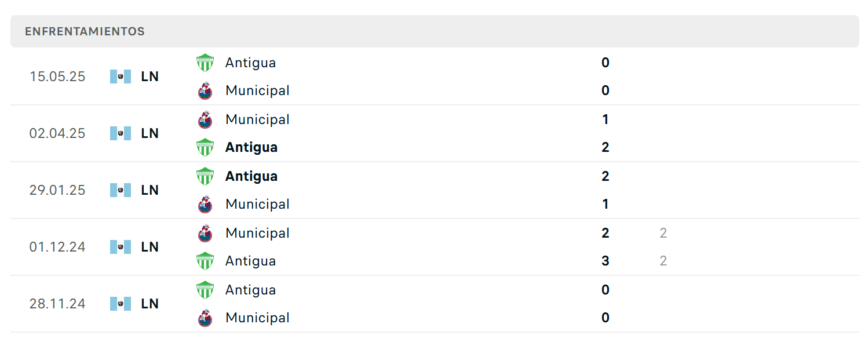Screen dimensions: 868x342
Task: Click Guatemala flag icon beside 28.11.24
Action: point(121,304)
